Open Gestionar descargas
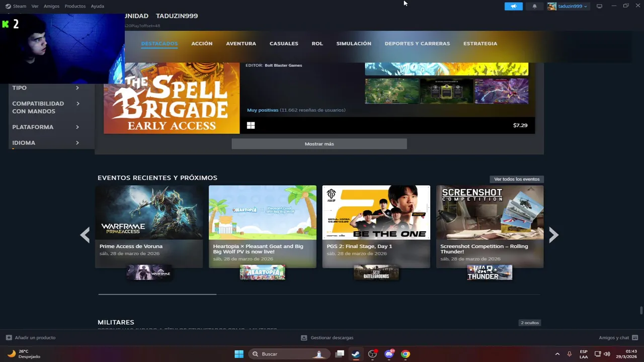 click(x=332, y=337)
